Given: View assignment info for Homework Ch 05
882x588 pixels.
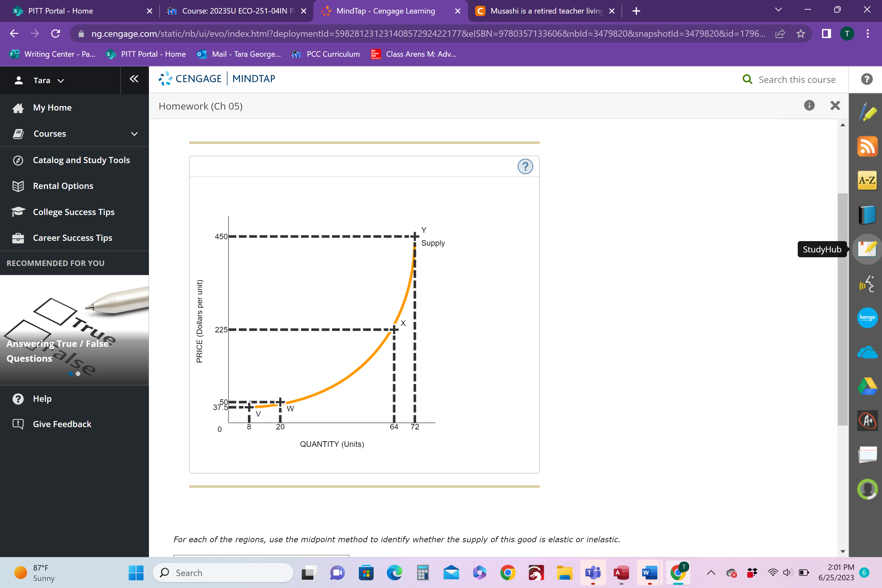Looking at the screenshot, I should click(x=809, y=105).
